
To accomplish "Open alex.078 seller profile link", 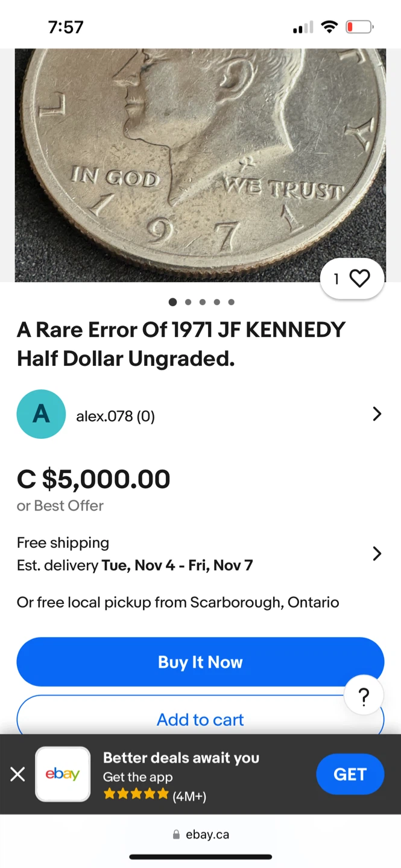I will click(115, 416).
